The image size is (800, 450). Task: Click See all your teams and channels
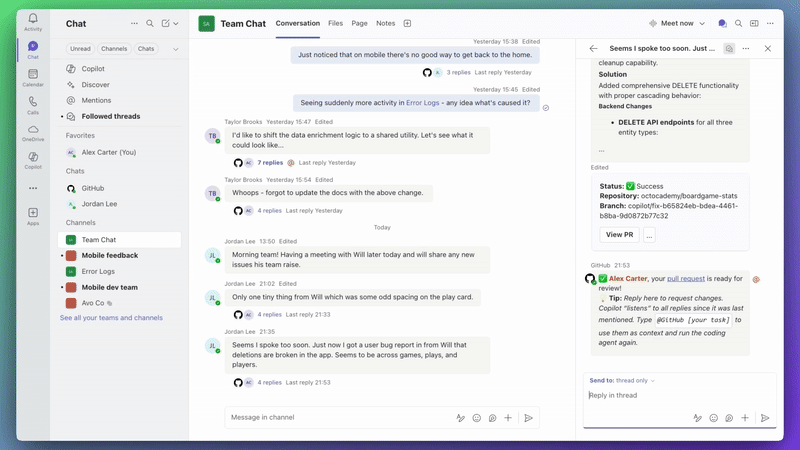tap(111, 317)
